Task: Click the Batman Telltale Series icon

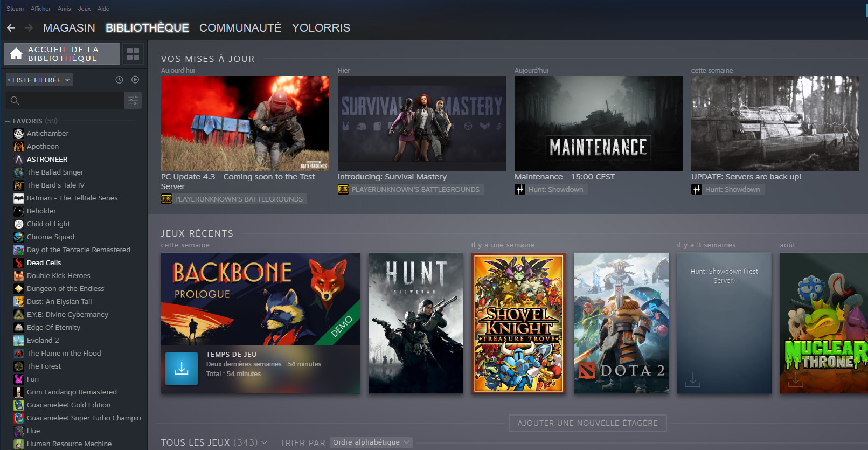Action: click(x=19, y=198)
